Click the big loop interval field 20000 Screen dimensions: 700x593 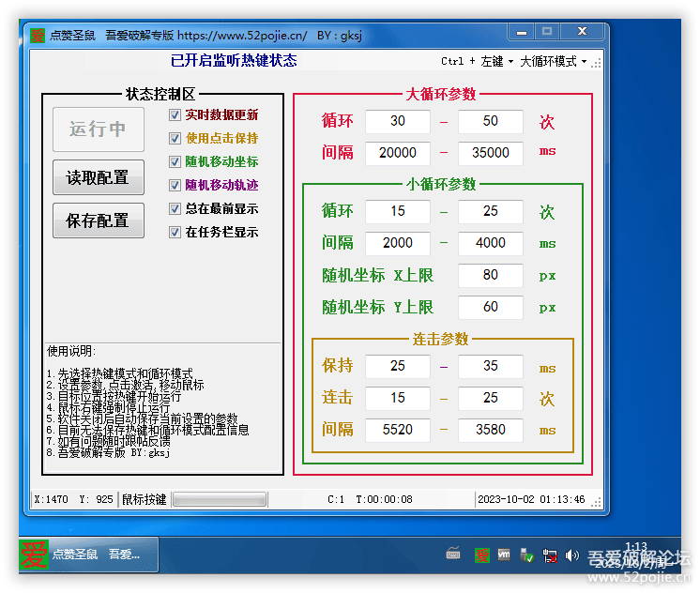pyautogui.click(x=398, y=153)
